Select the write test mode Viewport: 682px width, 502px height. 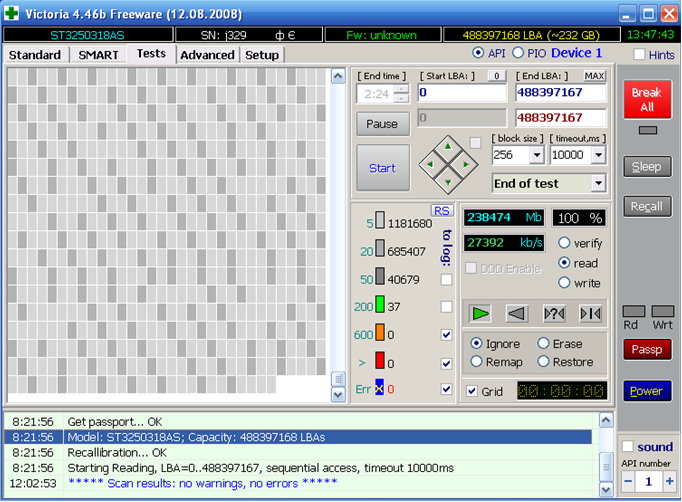[564, 283]
